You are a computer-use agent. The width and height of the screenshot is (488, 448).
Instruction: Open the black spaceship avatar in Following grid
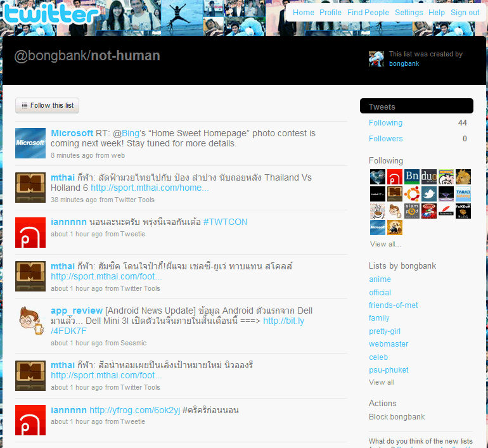[446, 194]
